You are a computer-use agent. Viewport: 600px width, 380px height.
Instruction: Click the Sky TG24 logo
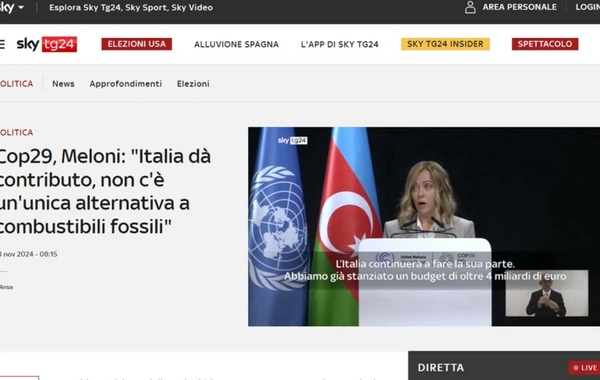tap(47, 44)
